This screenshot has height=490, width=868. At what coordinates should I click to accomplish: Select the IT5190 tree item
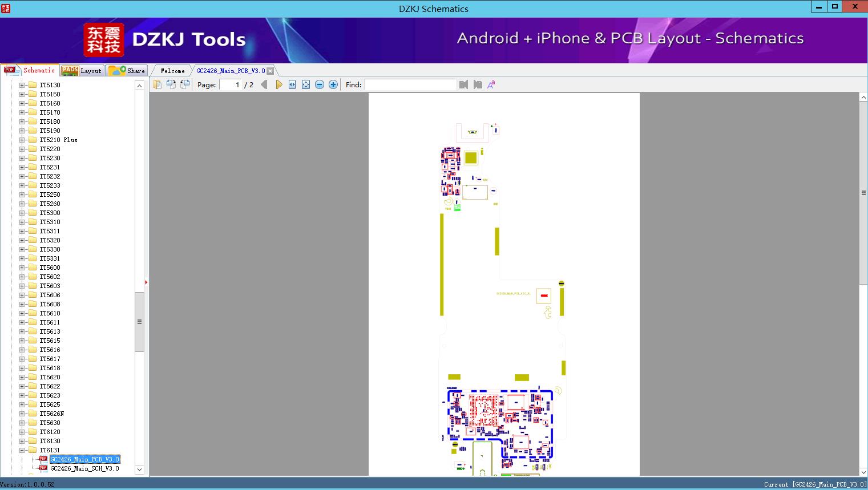click(x=50, y=131)
